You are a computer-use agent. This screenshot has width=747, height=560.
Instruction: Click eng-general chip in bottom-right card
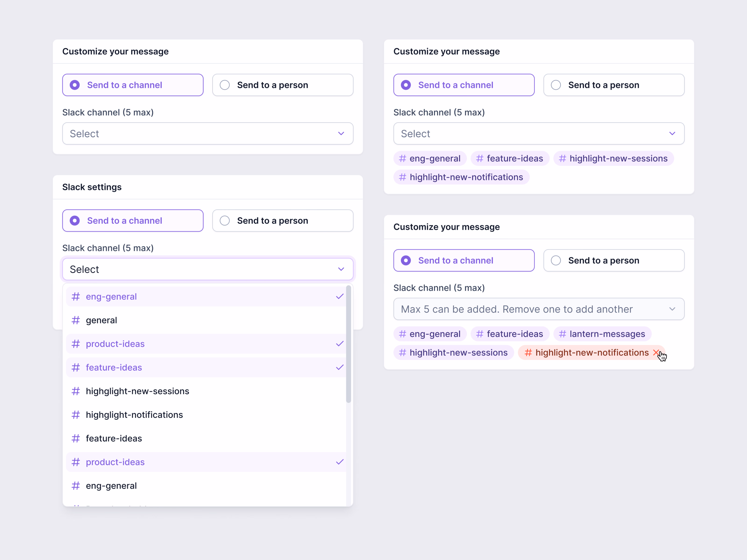click(x=430, y=334)
